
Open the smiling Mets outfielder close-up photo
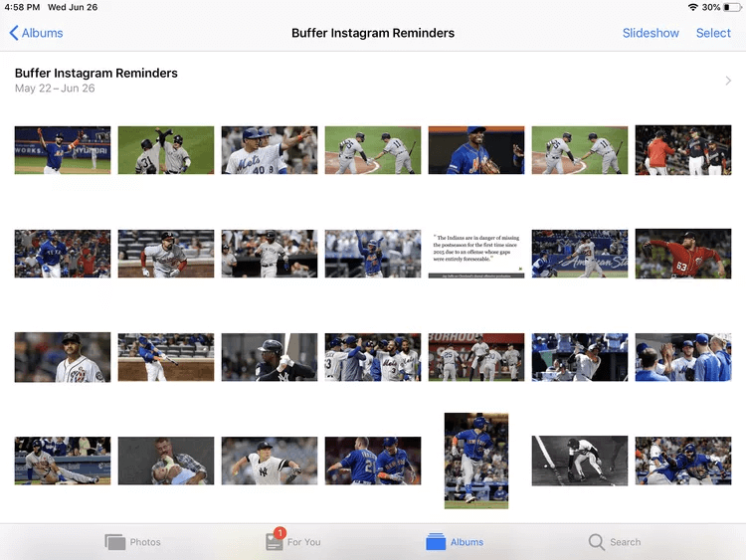click(476, 150)
